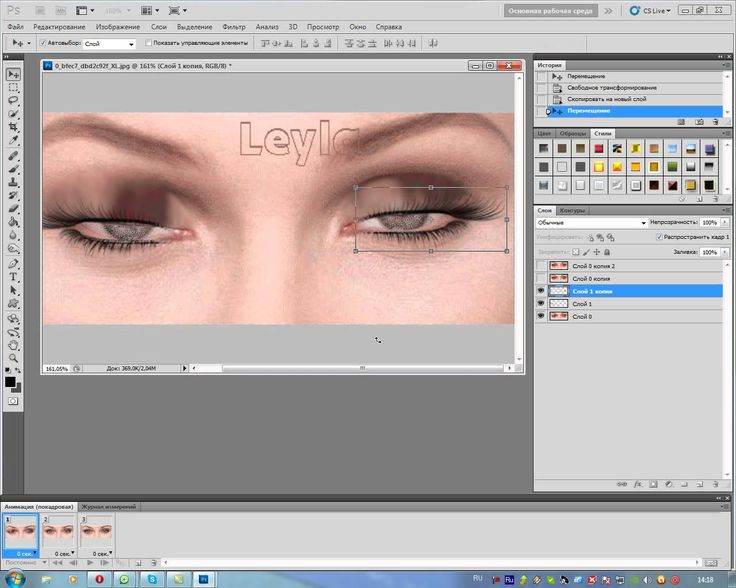Screen dimensions: 736x588
Task: Select the Horizontal Type tool
Action: (13, 277)
